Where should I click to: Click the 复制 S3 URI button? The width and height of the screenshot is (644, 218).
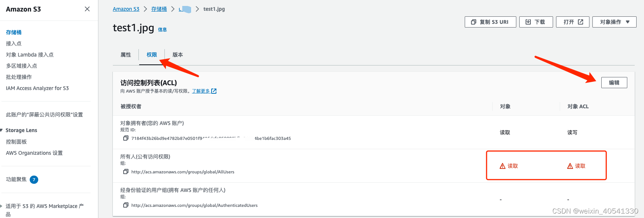[490, 22]
